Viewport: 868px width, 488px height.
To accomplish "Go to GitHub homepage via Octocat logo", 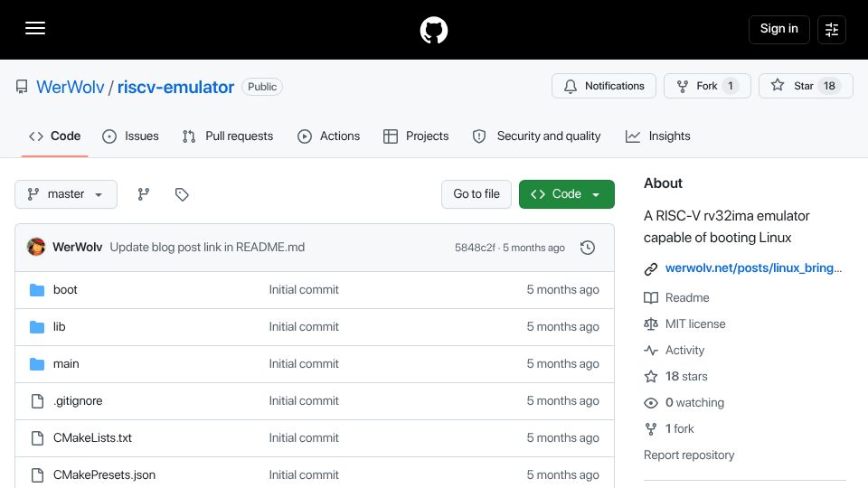I will (433, 30).
